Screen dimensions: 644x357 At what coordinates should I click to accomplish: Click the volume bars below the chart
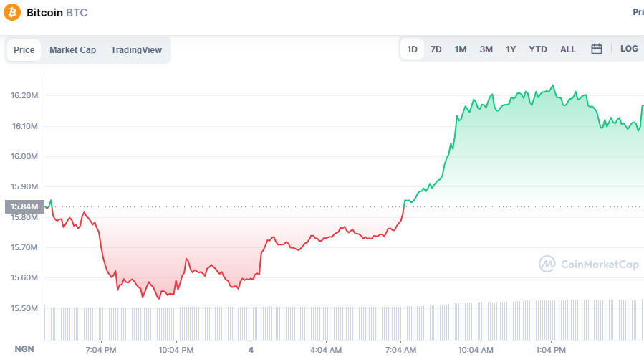click(x=344, y=323)
